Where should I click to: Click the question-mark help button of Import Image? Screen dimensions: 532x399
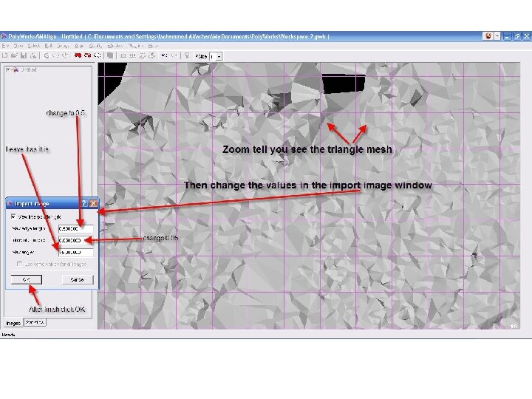coord(84,203)
